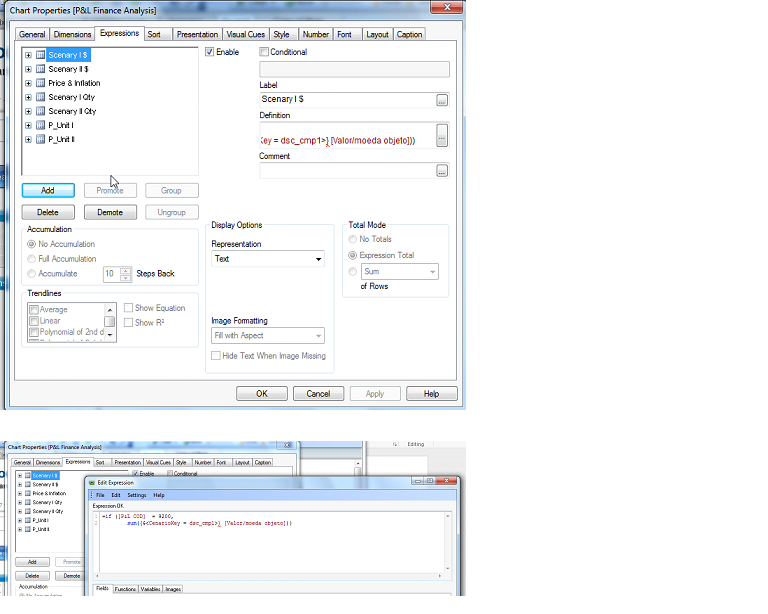This screenshot has width=768, height=614.
Task: Expand the Scenary II $ expression node
Action: [x=28, y=69]
